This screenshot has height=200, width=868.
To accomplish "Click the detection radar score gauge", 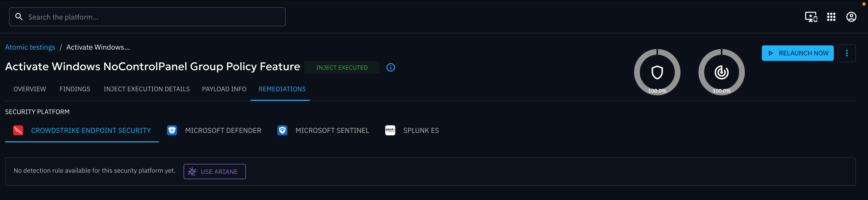I will coord(721,72).
